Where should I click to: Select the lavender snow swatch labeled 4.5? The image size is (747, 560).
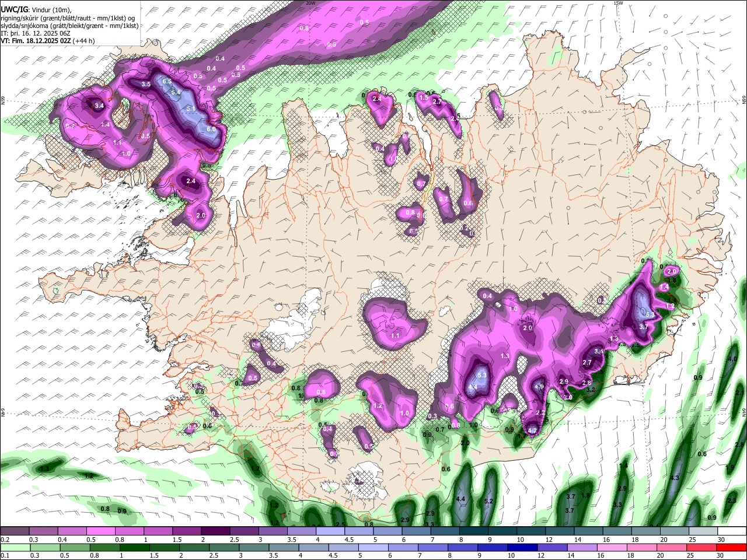click(x=358, y=531)
